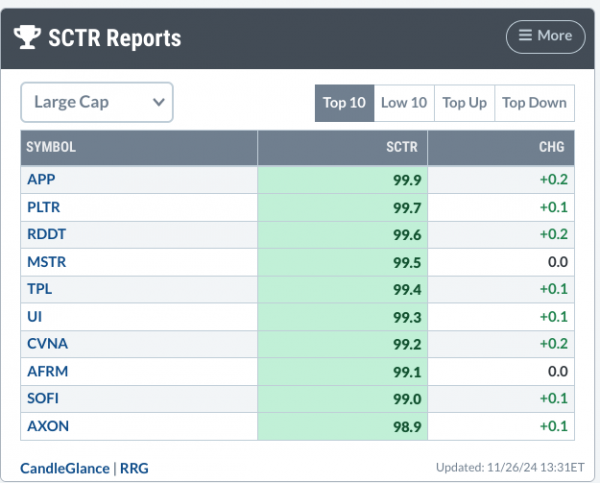Open the CVNA symbol link
The width and height of the screenshot is (600, 483).
[47, 343]
